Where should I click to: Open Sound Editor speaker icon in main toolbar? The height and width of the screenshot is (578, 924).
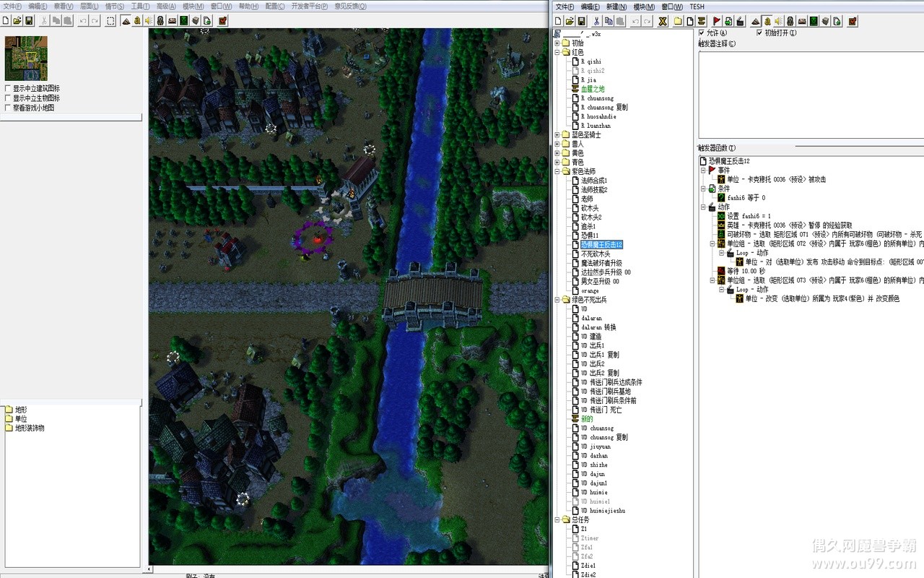[x=149, y=21]
